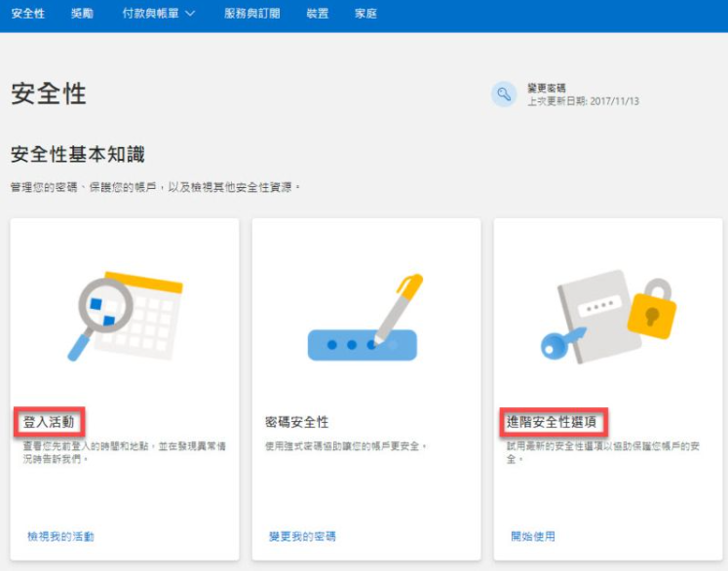728x571 pixels.
Task: Click the 檢視我的活動 link
Action: tap(60, 536)
